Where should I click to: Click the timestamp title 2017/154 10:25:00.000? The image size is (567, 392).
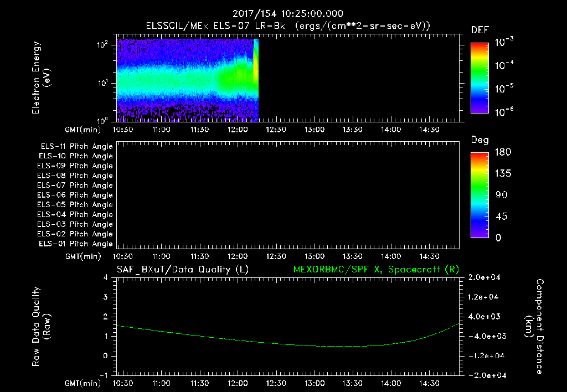(x=288, y=14)
